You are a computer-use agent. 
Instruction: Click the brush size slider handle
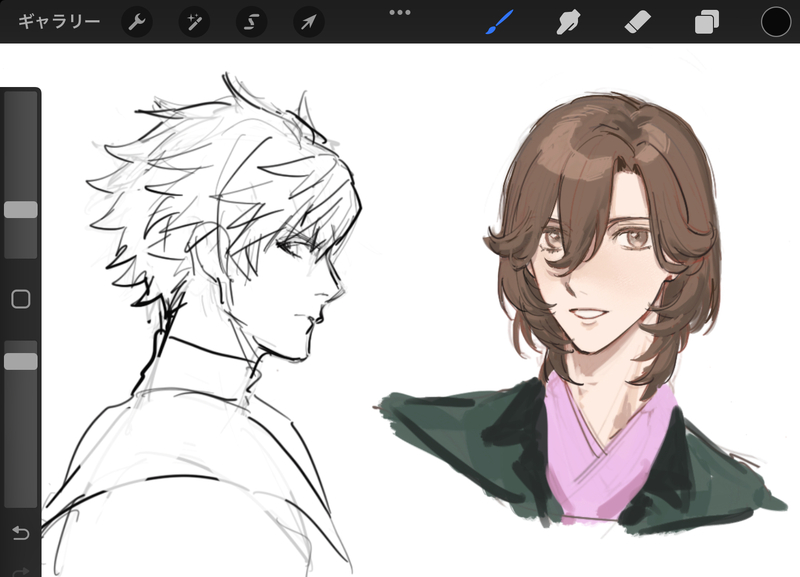click(21, 210)
